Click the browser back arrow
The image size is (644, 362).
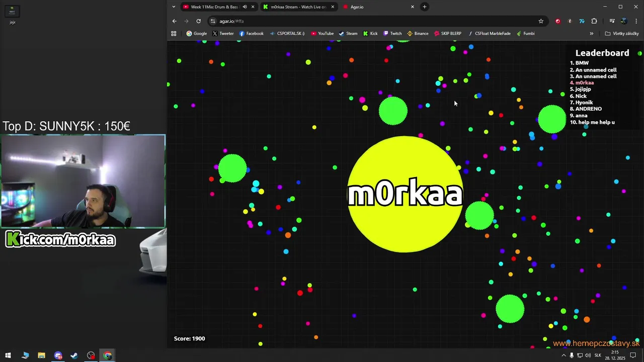174,21
